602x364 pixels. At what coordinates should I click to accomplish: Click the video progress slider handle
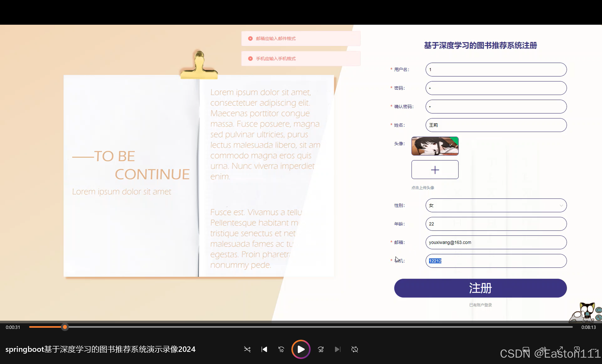pyautogui.click(x=65, y=327)
